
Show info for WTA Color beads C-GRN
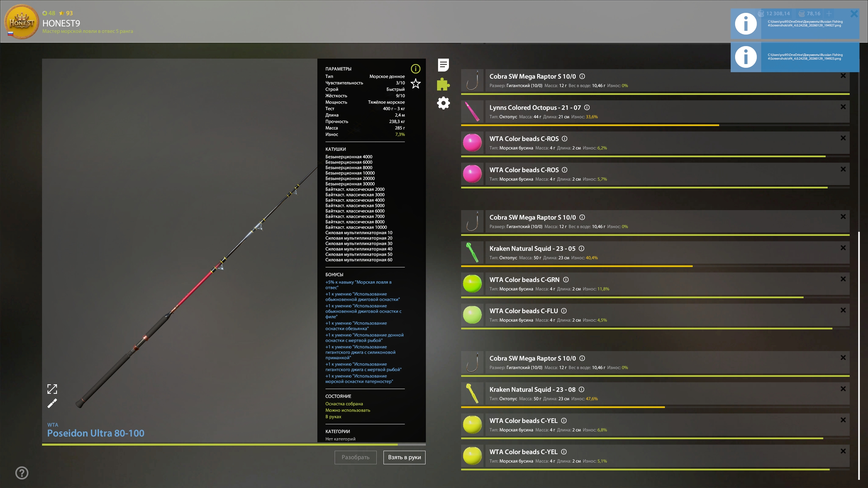pos(566,280)
